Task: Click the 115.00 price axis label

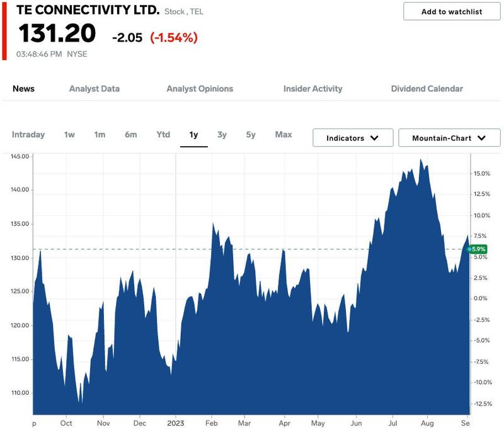Action: click(x=20, y=359)
